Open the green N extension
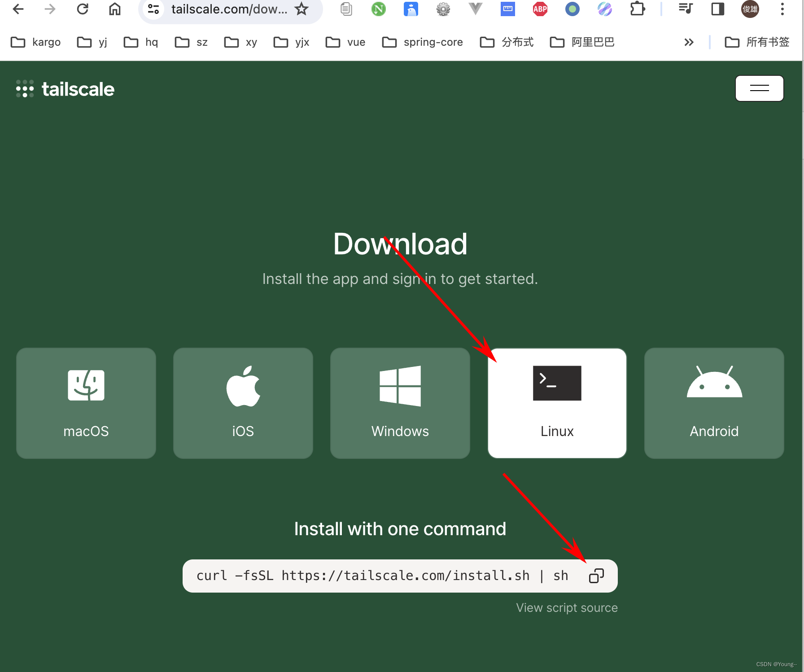Image resolution: width=804 pixels, height=672 pixels. click(379, 9)
